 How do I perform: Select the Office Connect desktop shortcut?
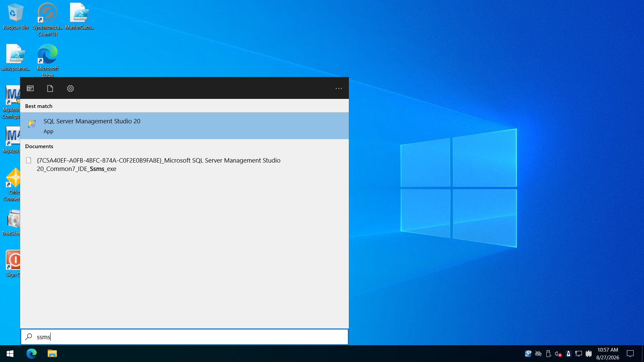[12, 185]
